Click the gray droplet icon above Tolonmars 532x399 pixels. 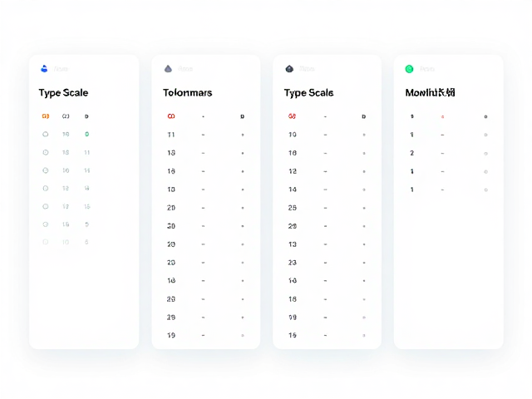coord(168,69)
